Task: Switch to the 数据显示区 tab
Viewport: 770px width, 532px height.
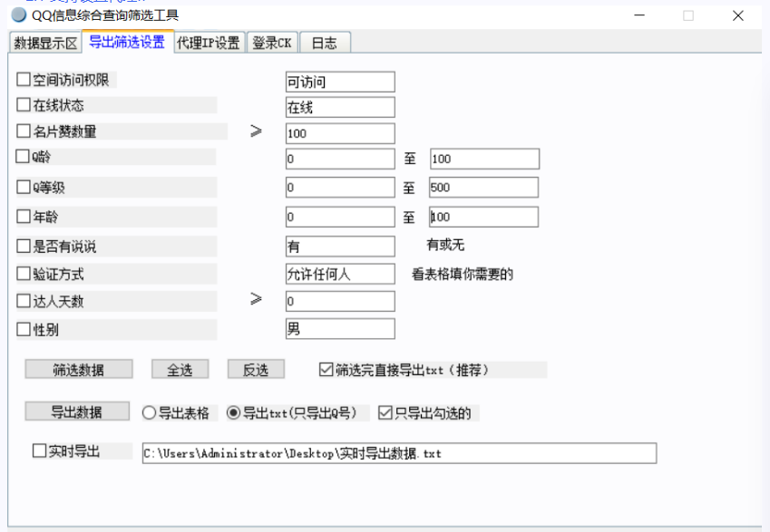Action: coord(45,43)
